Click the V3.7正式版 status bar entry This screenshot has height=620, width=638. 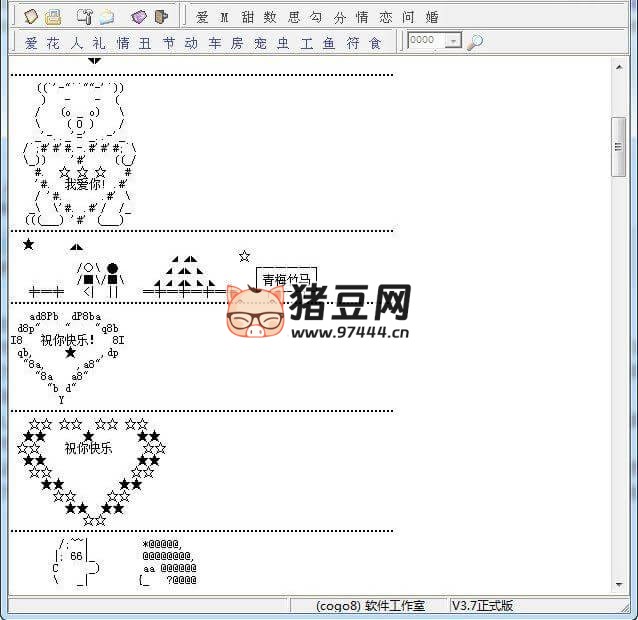tap(482, 605)
